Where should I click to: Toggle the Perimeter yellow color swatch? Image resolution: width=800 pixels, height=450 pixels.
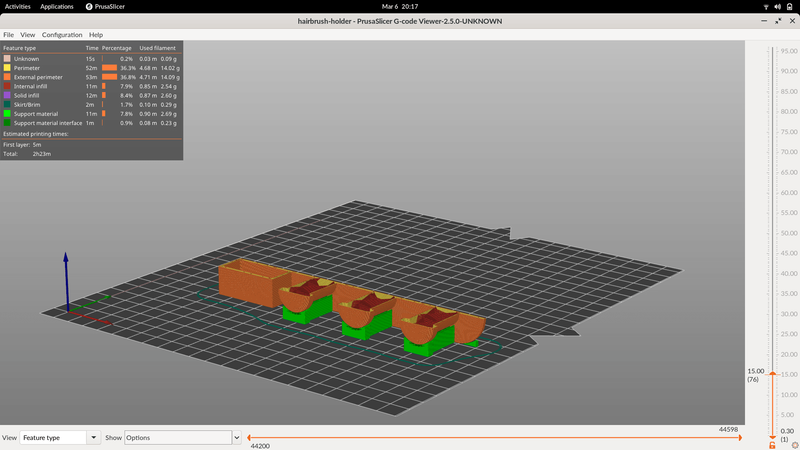pyautogui.click(x=7, y=68)
